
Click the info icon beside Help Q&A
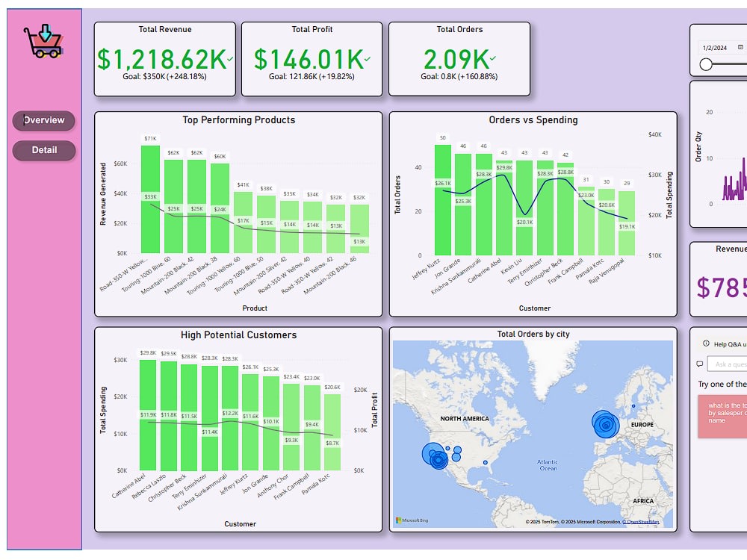point(705,345)
